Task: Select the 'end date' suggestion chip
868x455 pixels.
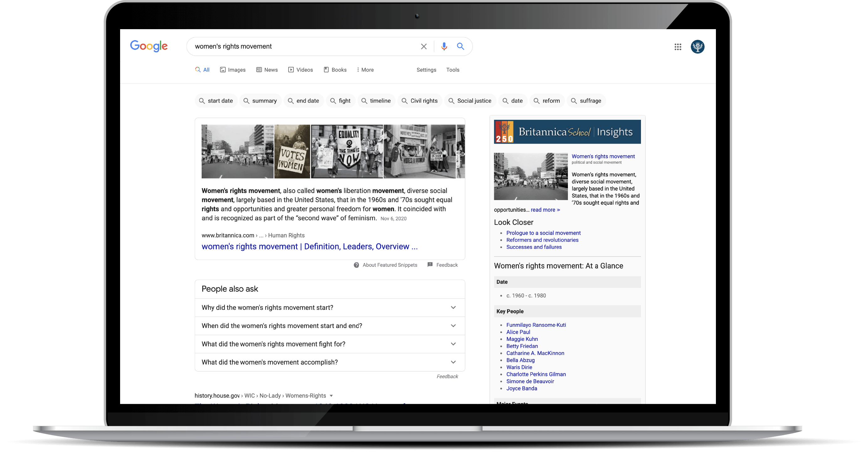Action: pos(304,101)
